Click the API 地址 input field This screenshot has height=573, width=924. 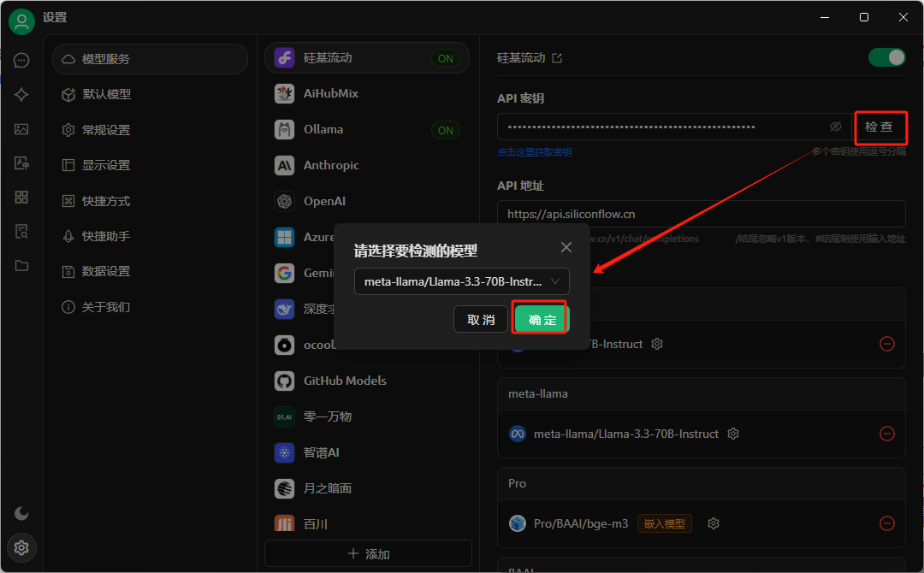(x=701, y=214)
